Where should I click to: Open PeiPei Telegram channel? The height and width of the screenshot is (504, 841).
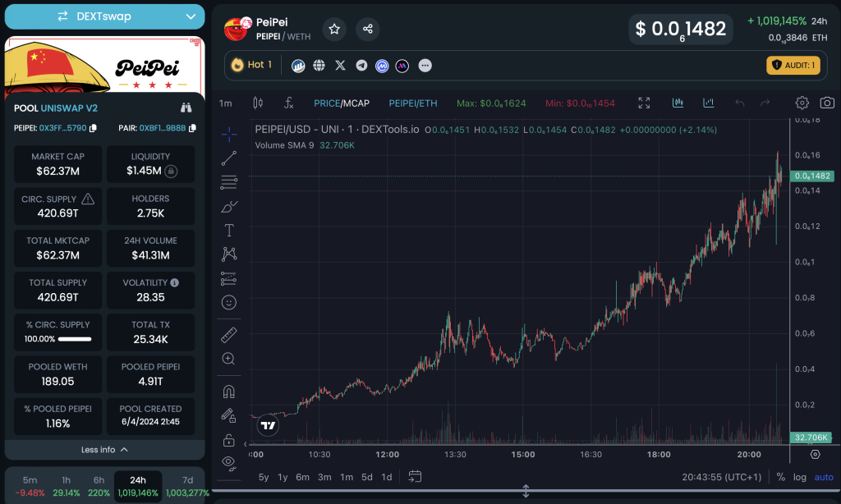point(361,66)
